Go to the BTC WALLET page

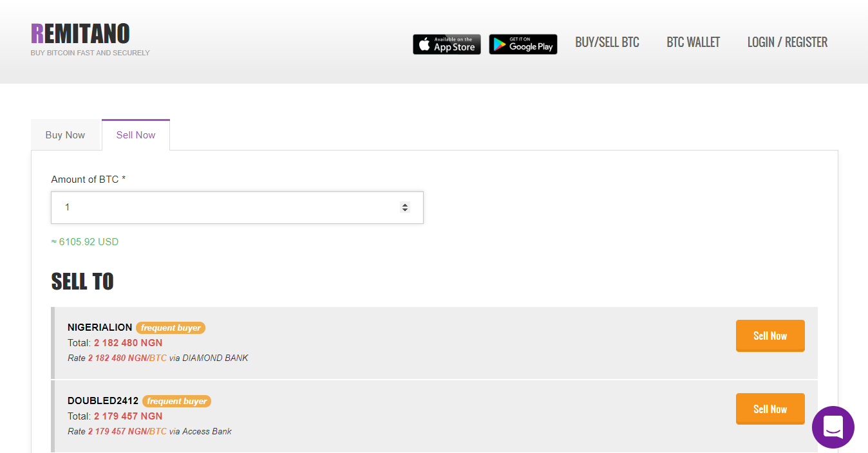pyautogui.click(x=693, y=42)
